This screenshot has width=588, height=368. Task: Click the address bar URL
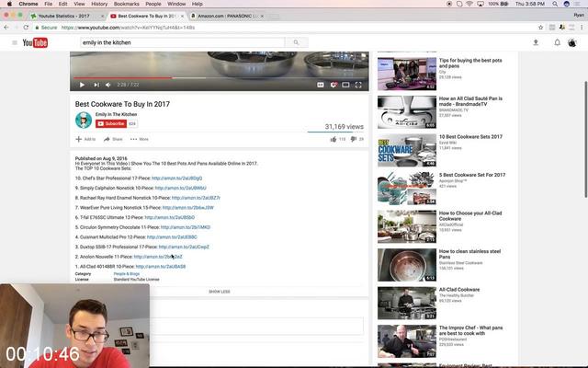click(x=128, y=28)
